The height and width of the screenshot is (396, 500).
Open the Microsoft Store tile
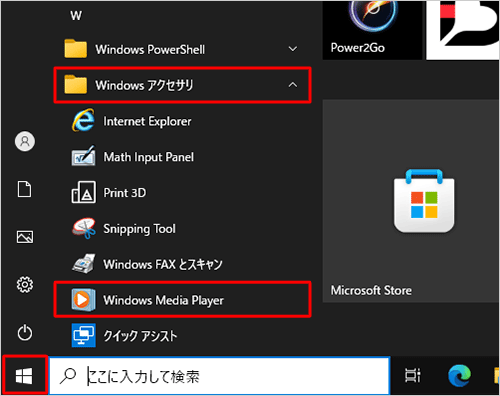411,201
